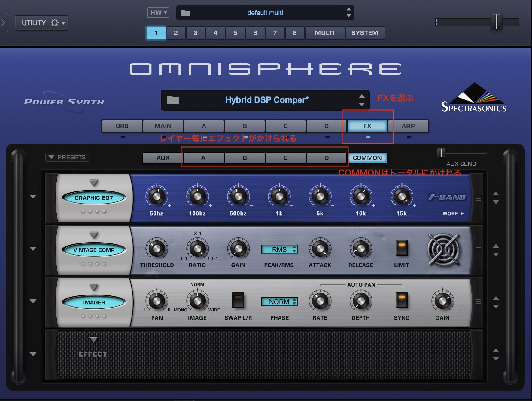Screen dimensions: 532x401
Task: Select part 2 button
Action: [176, 33]
